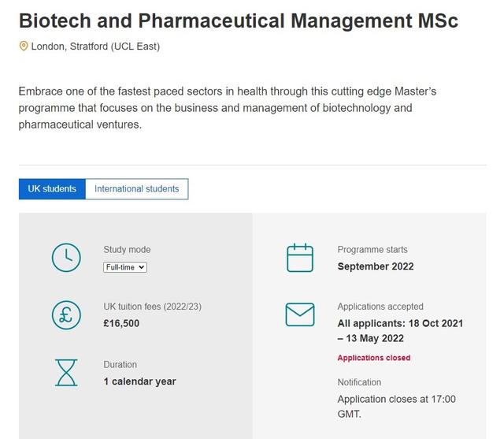Viewport: 504px width, 439px height.
Task: Switch to the International students tab
Action: click(x=136, y=189)
